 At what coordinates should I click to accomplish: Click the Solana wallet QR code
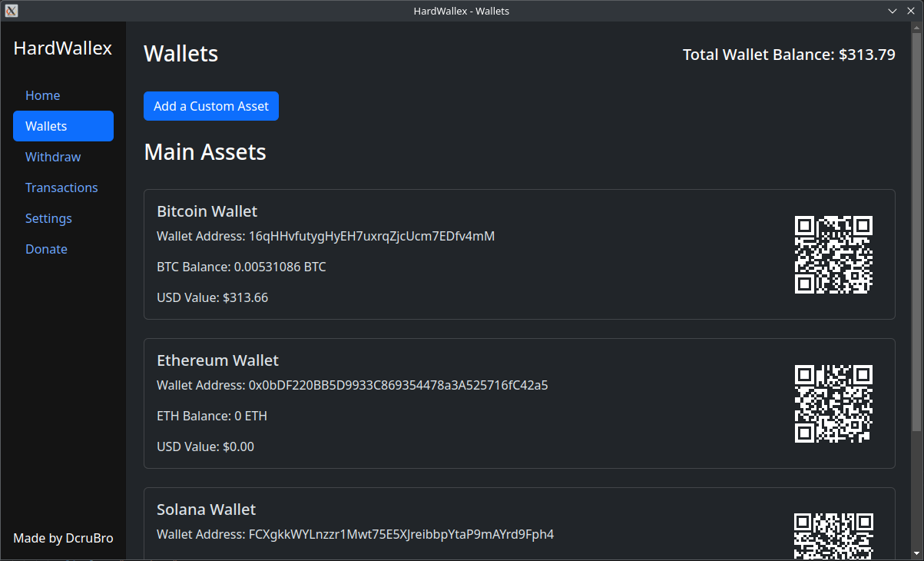[833, 536]
